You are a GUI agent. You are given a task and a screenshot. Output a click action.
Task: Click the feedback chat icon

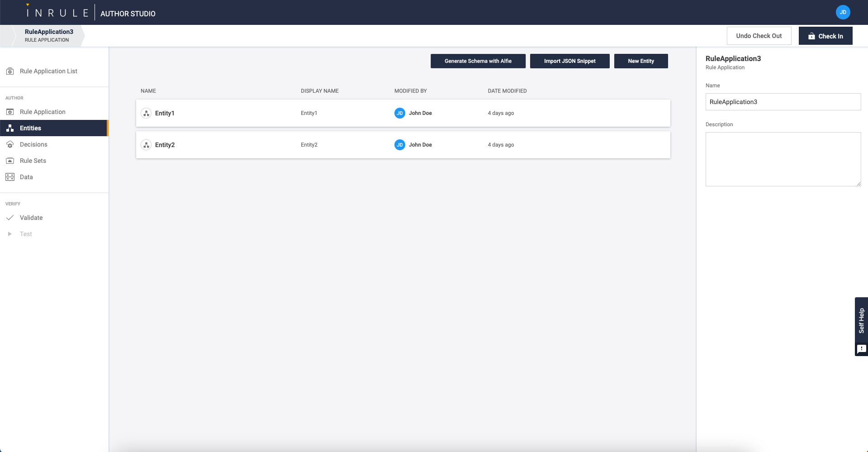pos(861,349)
